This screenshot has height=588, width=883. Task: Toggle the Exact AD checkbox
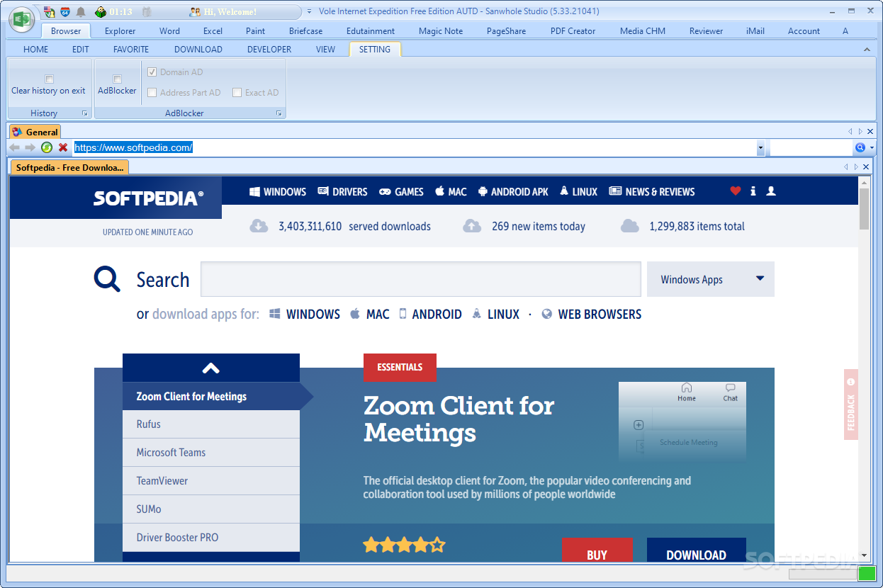(237, 93)
